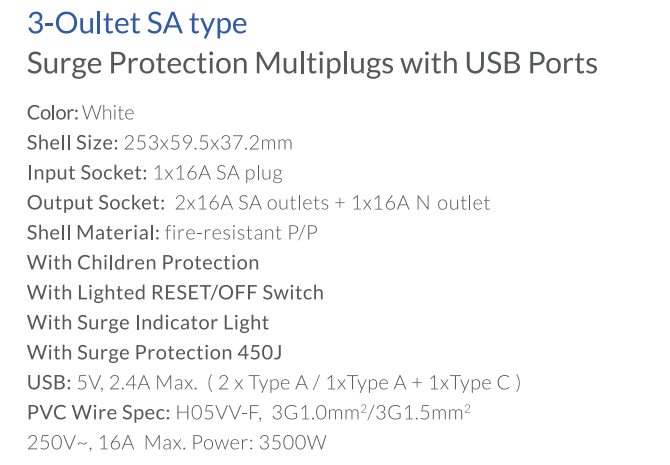Click the 'Output Socket:' label
The width and height of the screenshot is (670, 465).
(96, 203)
